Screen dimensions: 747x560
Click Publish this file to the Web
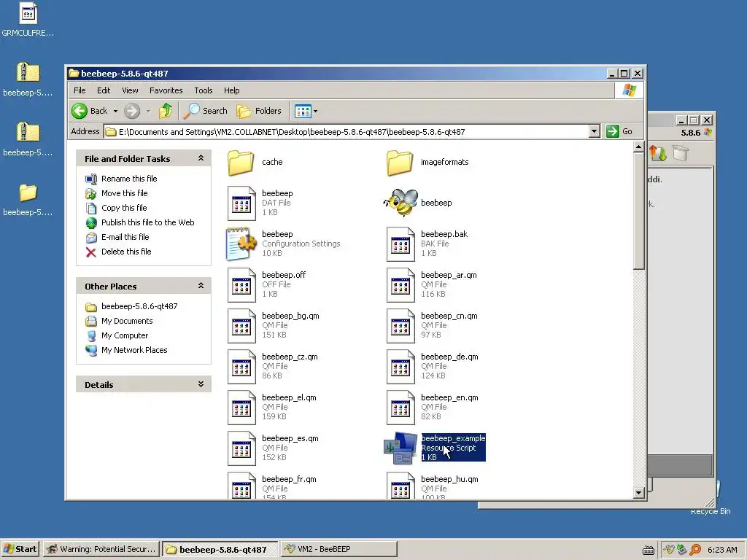pos(147,222)
